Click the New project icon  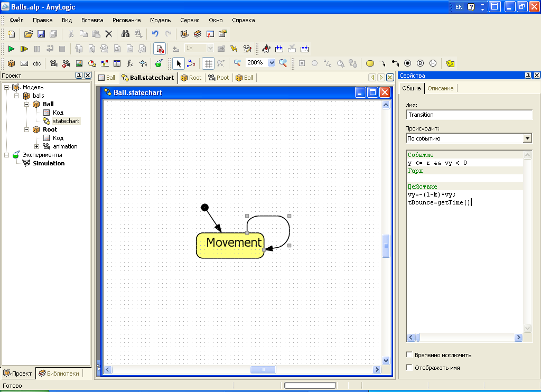(x=12, y=34)
